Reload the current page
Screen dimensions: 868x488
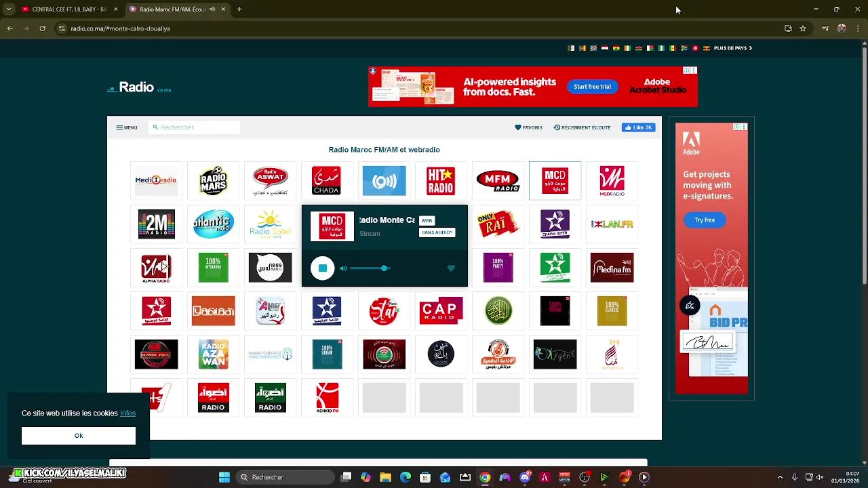pos(42,28)
